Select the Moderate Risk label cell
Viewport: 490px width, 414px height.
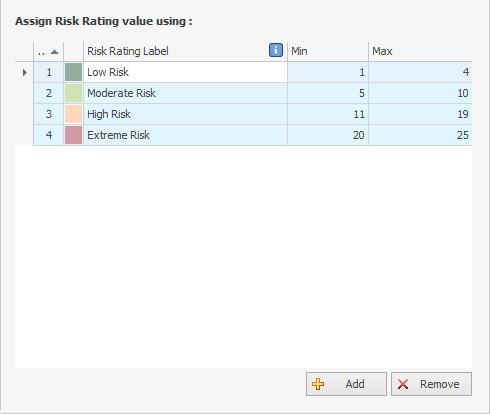click(x=185, y=93)
